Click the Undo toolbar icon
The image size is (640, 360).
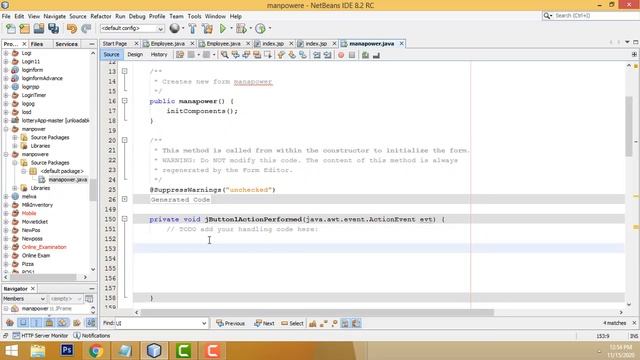click(x=72, y=29)
